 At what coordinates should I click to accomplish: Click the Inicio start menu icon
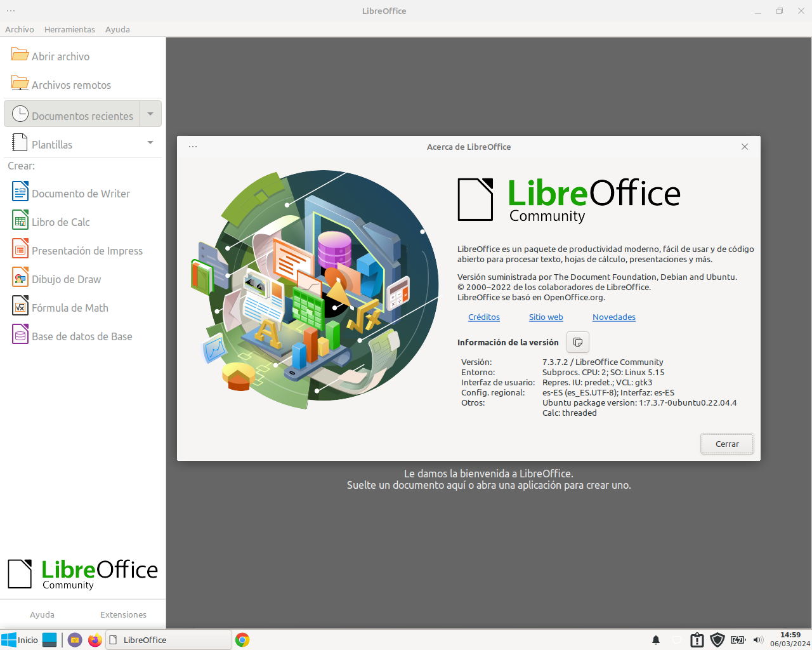click(9, 640)
